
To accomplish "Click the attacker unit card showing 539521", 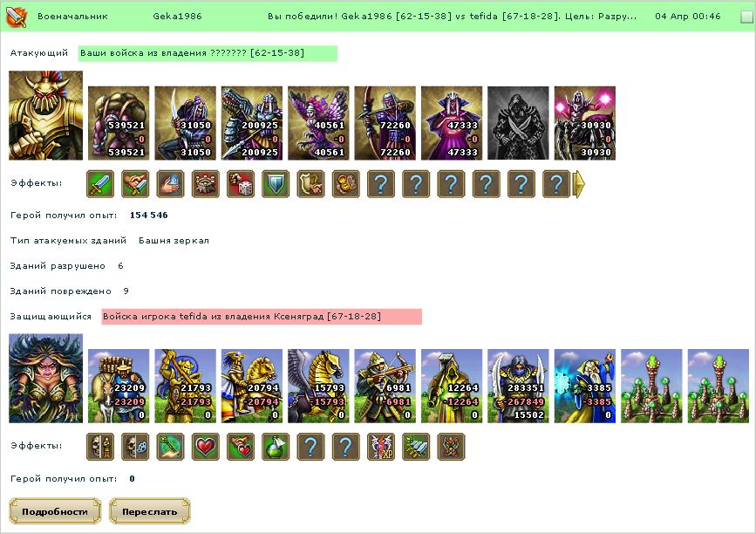I will [119, 123].
